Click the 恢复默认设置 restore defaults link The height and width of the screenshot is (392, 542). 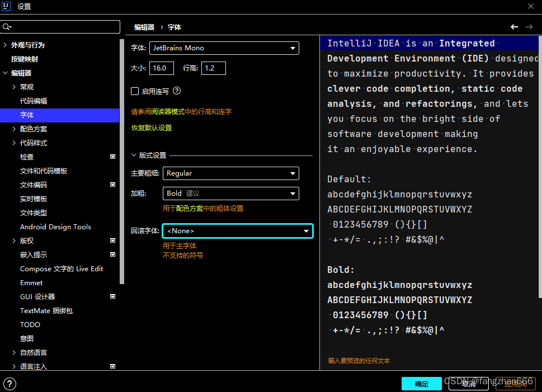(x=152, y=128)
